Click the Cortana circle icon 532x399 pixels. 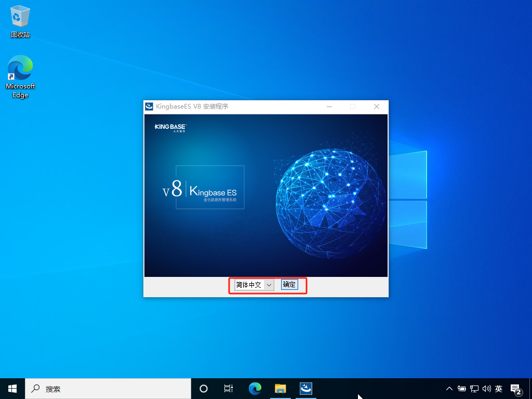(x=204, y=389)
